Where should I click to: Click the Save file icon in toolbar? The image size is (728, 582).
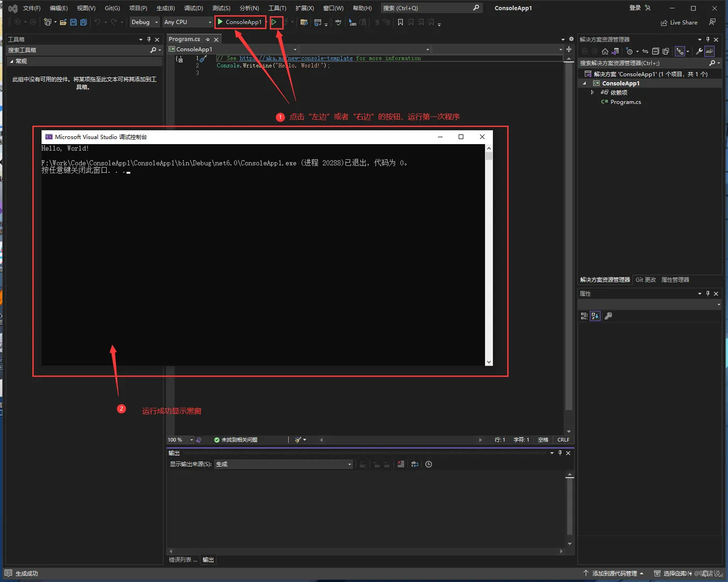pyautogui.click(x=73, y=22)
